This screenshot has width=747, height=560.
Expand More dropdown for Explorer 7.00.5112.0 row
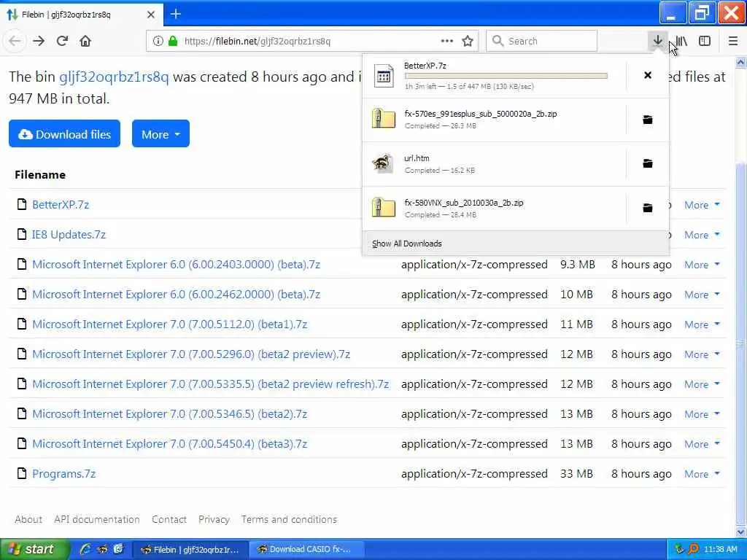[702, 324]
